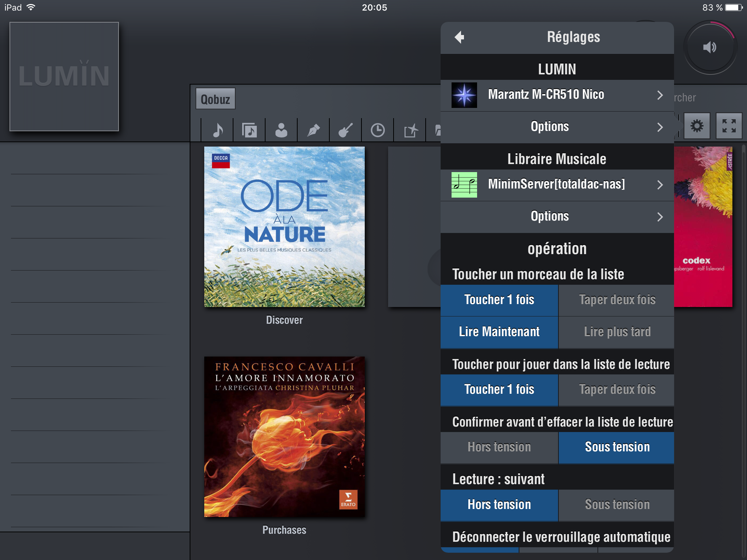Open MinimServer[totaldac-nas] library chevron
The image size is (747, 560).
coord(659,184)
